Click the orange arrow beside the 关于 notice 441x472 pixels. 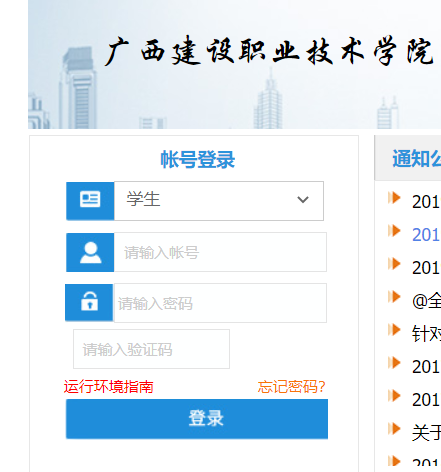394,429
